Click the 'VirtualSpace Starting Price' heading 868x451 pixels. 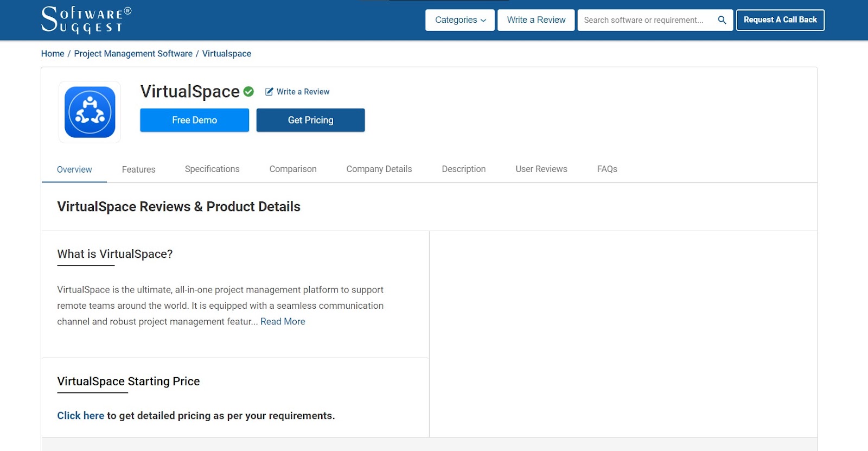point(129,382)
